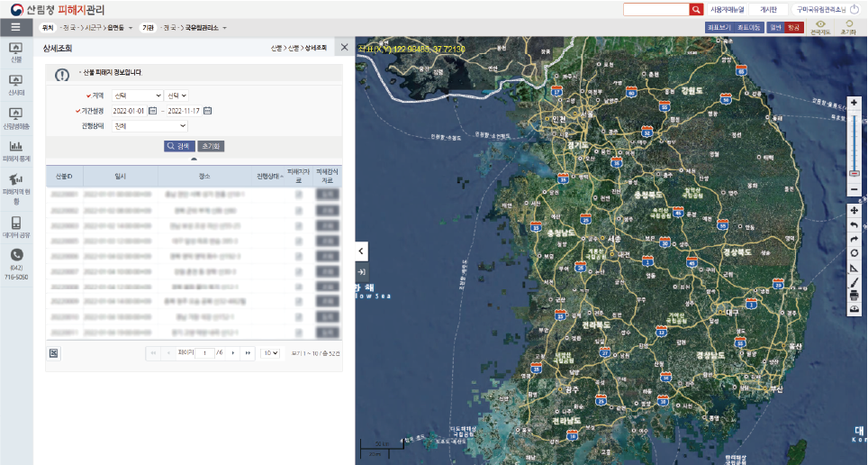Image resolution: width=868 pixels, height=465 pixels.
Task: Open the 피해지 통계 statistics sidebar menu
Action: (x=16, y=151)
